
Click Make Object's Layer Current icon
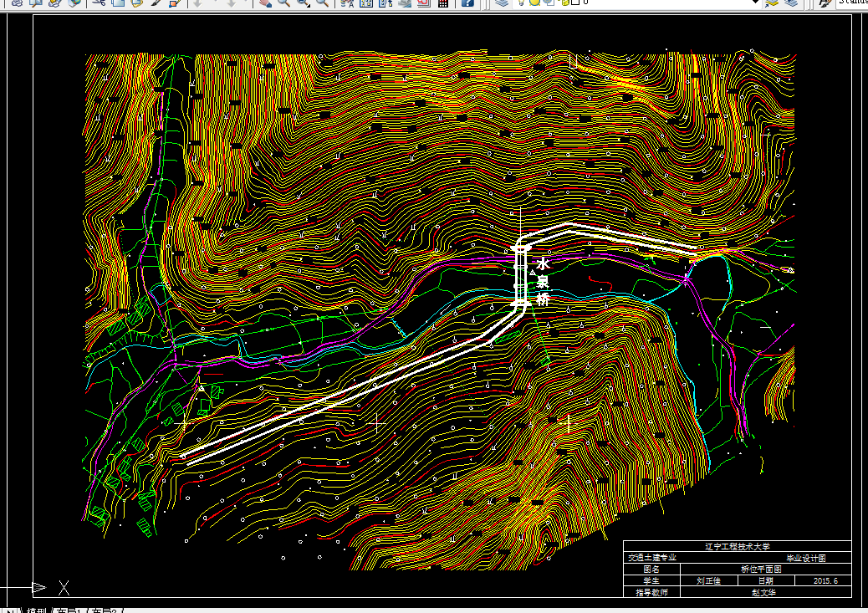coord(772,3)
